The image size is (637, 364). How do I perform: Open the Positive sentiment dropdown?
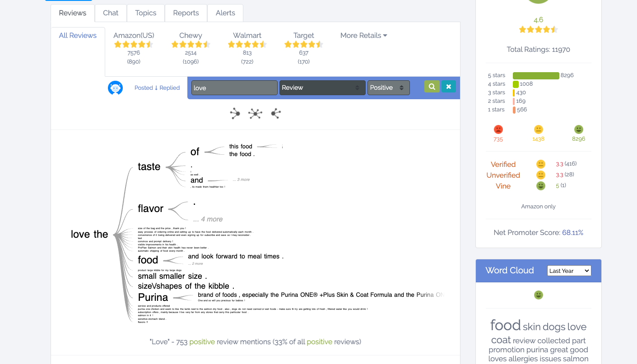388,88
